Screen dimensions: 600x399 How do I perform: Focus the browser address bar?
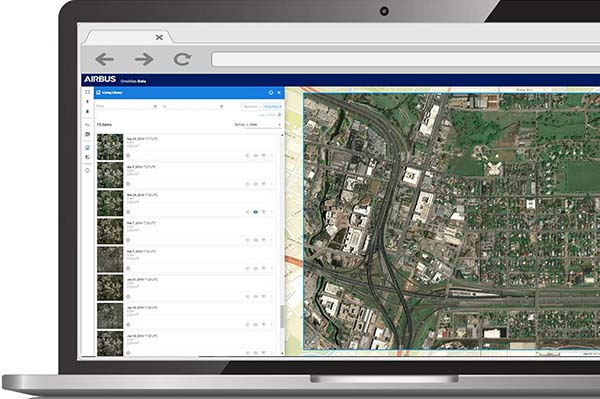pyautogui.click(x=406, y=60)
